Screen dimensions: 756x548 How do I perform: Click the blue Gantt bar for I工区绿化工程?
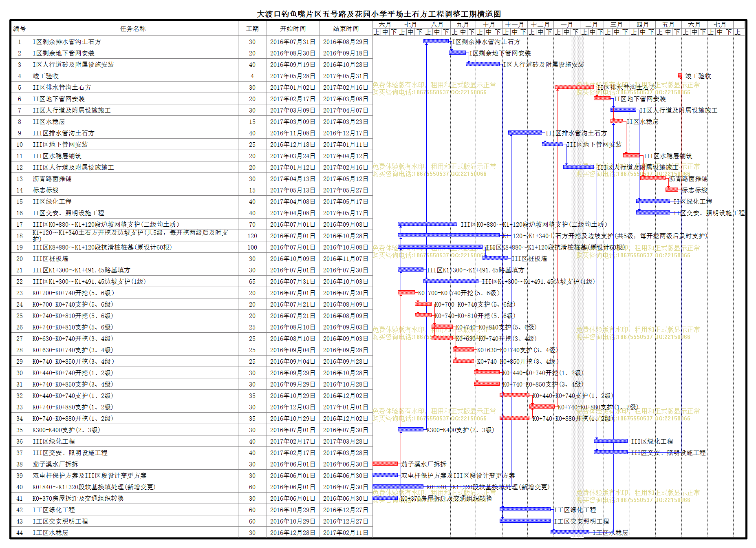pyautogui.click(x=525, y=509)
